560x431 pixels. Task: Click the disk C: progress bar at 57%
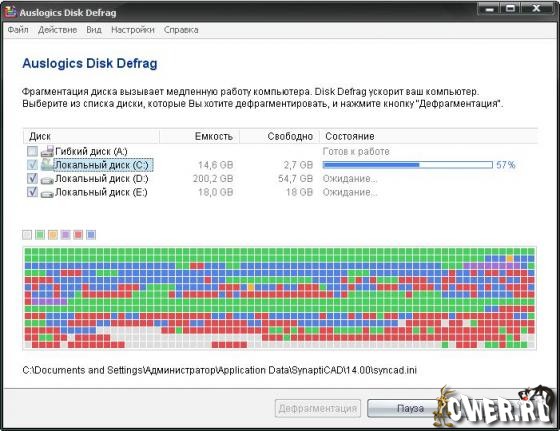click(408, 165)
